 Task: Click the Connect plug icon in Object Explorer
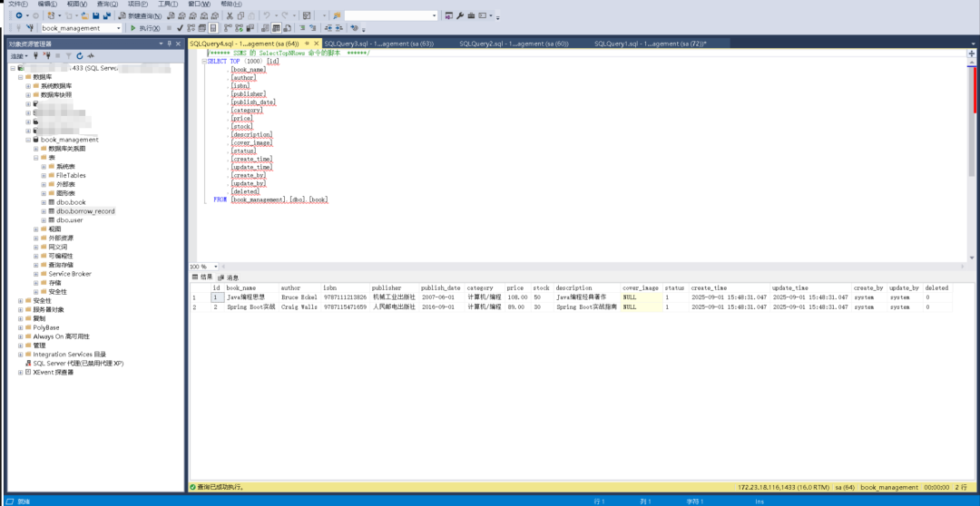pos(36,55)
